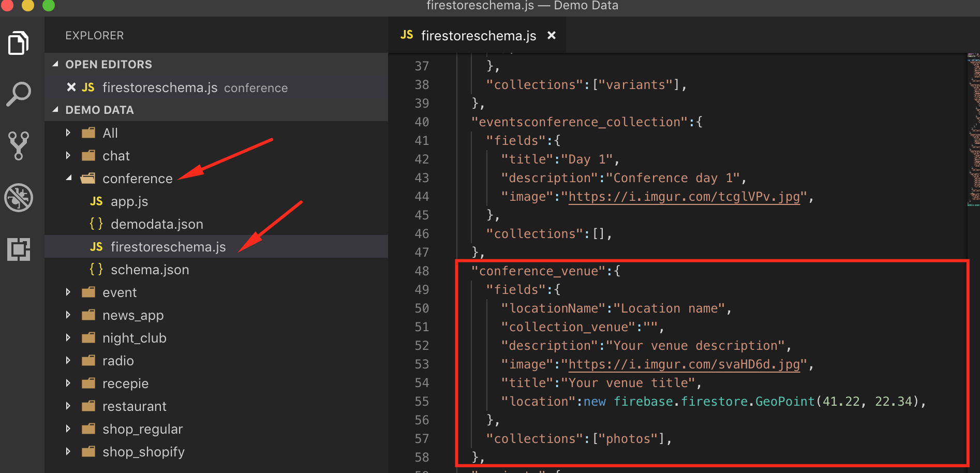Click JS icon of app.js file

[x=96, y=201]
